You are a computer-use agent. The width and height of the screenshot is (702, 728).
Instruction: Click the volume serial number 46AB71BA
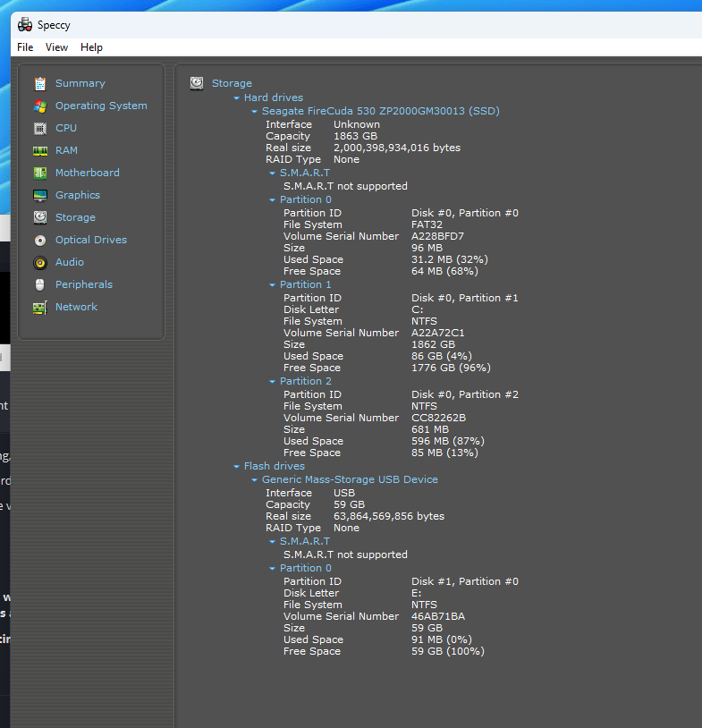click(x=438, y=616)
